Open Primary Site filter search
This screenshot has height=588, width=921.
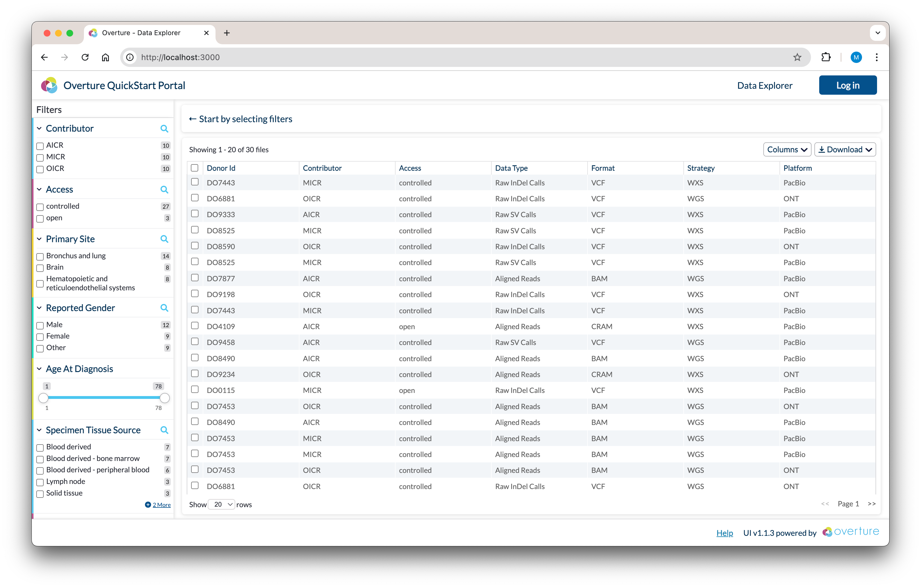(x=164, y=239)
